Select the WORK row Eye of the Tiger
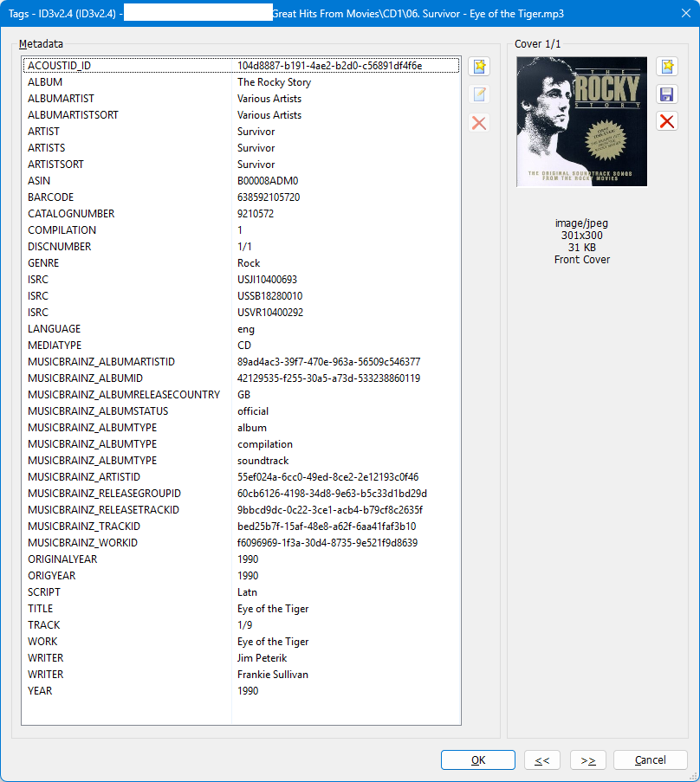This screenshot has width=700, height=782. tap(241, 642)
